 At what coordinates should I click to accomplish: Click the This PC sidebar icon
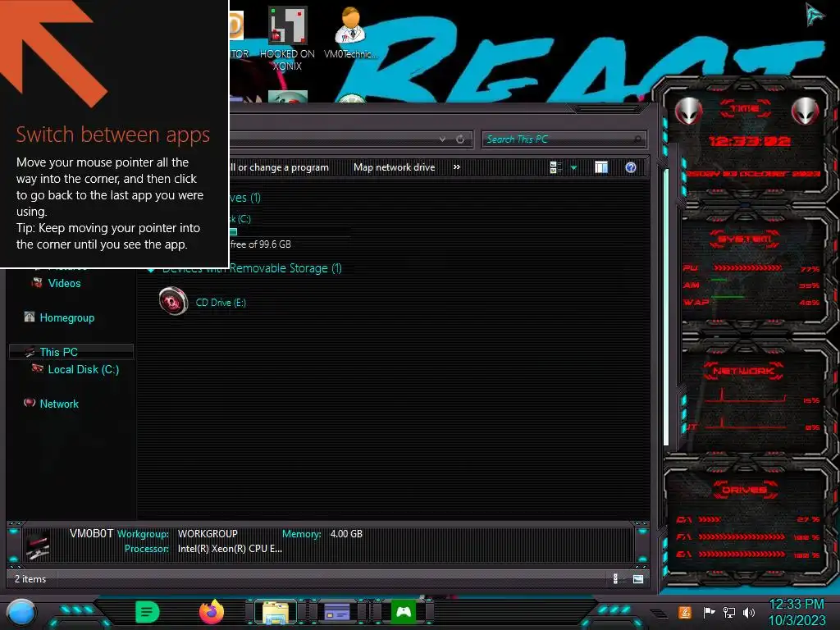[30, 352]
